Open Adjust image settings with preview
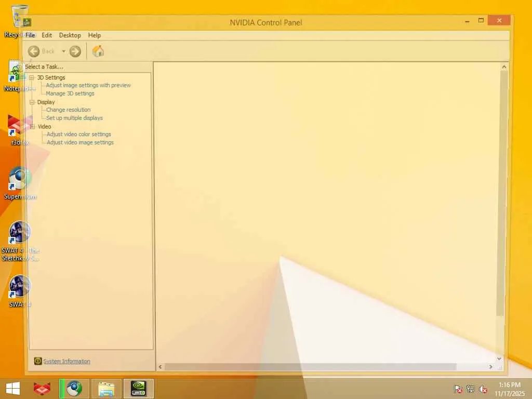The height and width of the screenshot is (399, 532). click(88, 85)
